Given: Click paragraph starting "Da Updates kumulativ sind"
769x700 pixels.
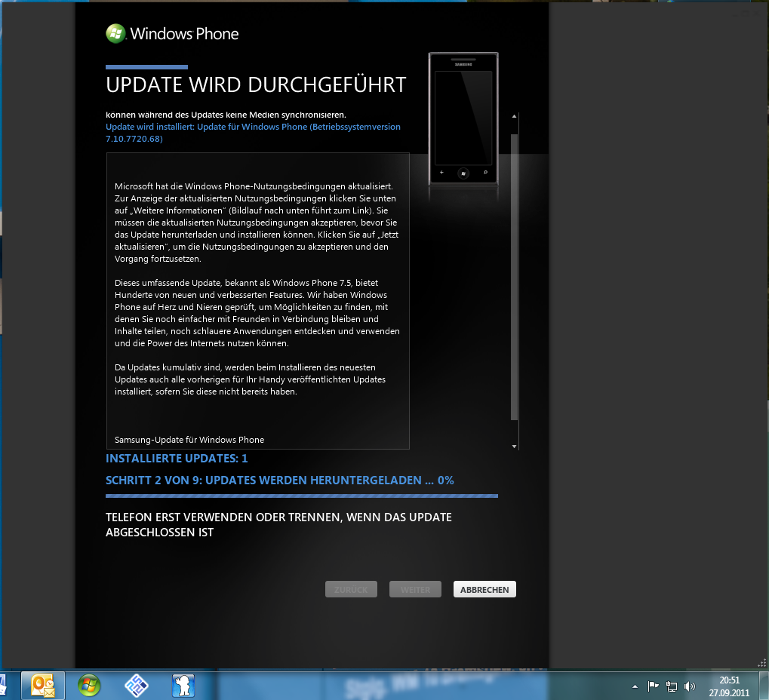Looking at the screenshot, I should 250,379.
